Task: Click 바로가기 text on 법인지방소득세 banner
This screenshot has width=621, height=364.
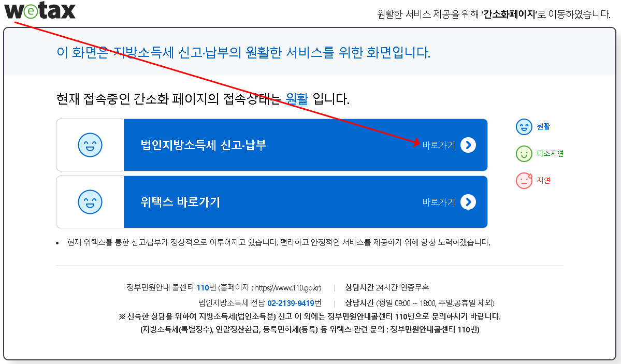Action: coord(439,145)
